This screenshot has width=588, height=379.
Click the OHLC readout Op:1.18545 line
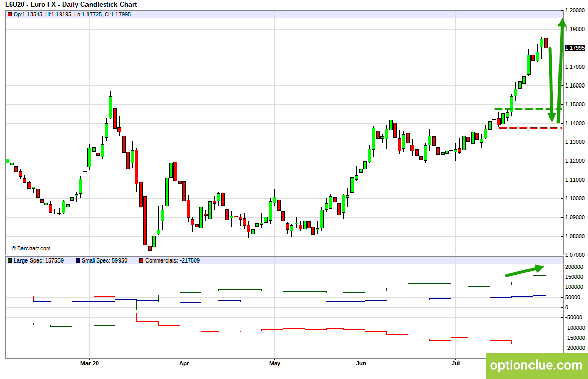[72, 14]
